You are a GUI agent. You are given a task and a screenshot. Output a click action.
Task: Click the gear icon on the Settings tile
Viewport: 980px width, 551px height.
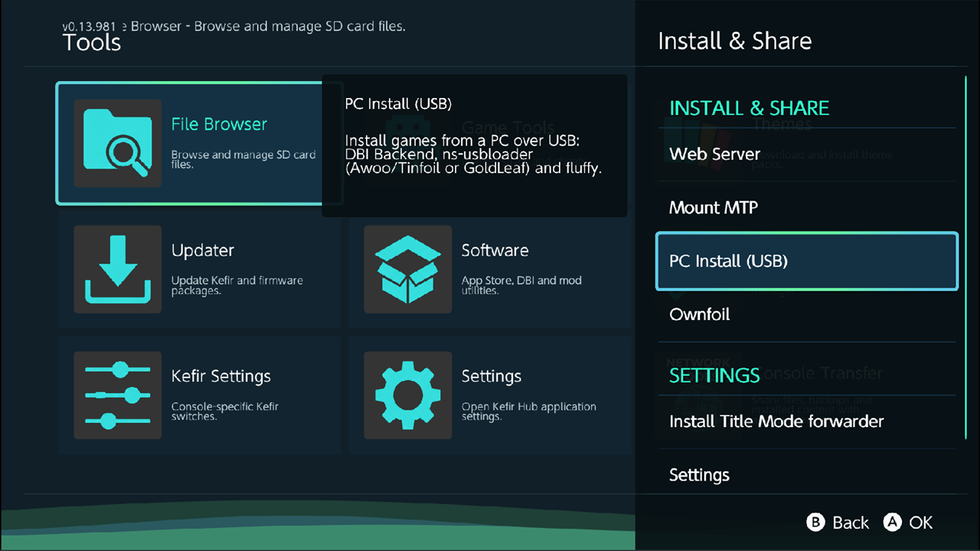click(407, 395)
